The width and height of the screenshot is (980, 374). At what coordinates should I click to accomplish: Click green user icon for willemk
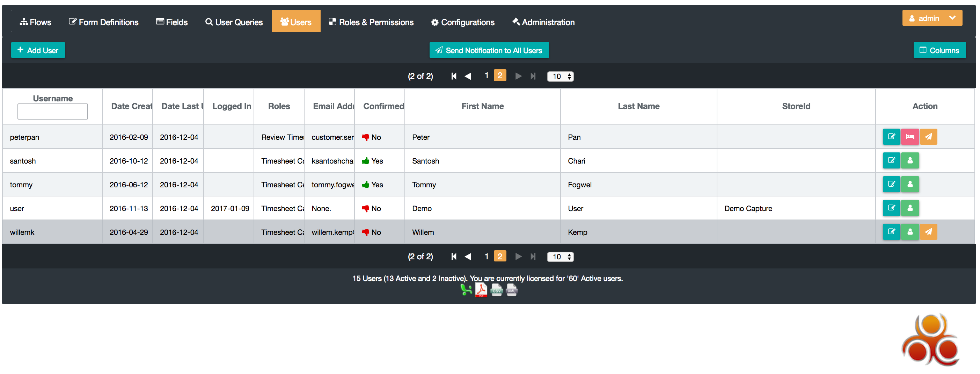[909, 231]
